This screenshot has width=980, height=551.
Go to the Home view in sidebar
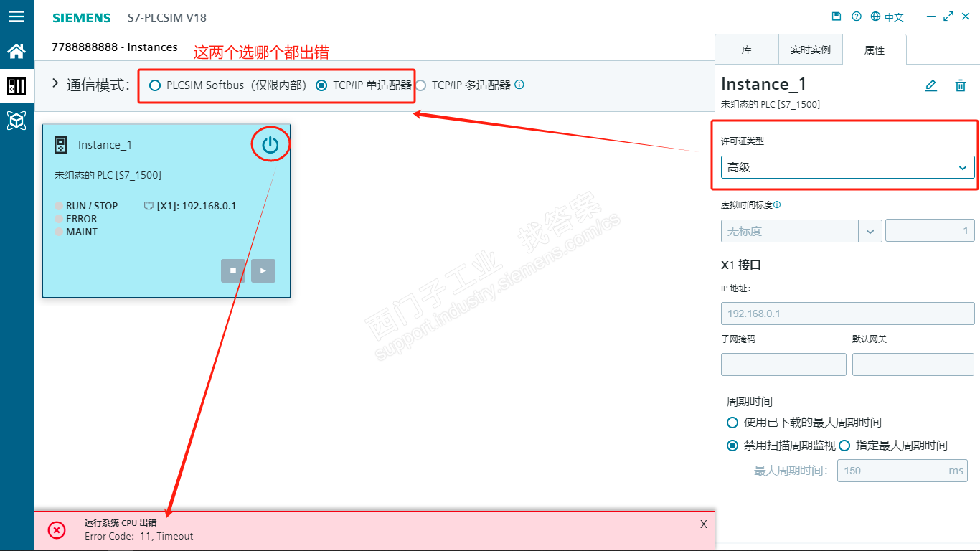[17, 51]
